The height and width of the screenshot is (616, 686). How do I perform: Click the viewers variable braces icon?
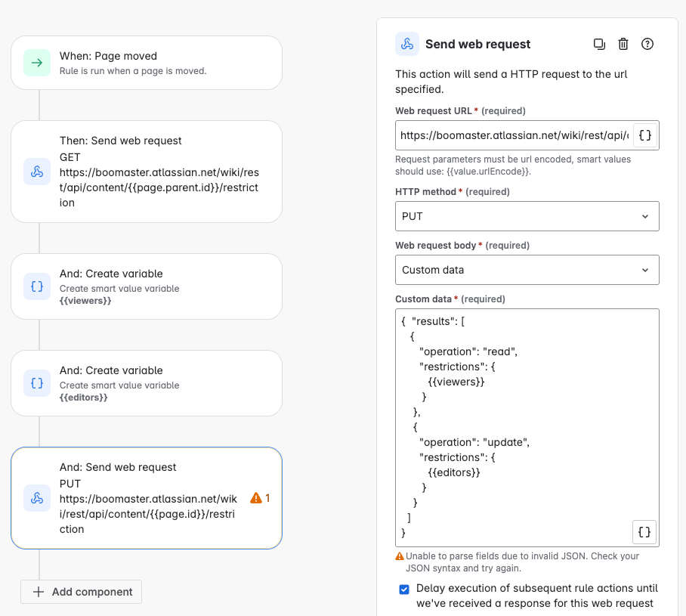point(37,286)
